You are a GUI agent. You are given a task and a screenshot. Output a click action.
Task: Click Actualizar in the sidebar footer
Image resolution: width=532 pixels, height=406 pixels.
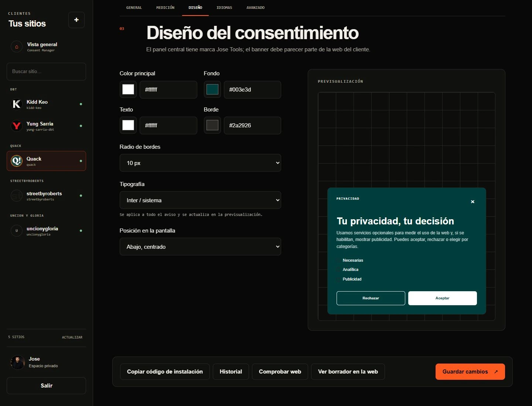[x=72, y=337]
